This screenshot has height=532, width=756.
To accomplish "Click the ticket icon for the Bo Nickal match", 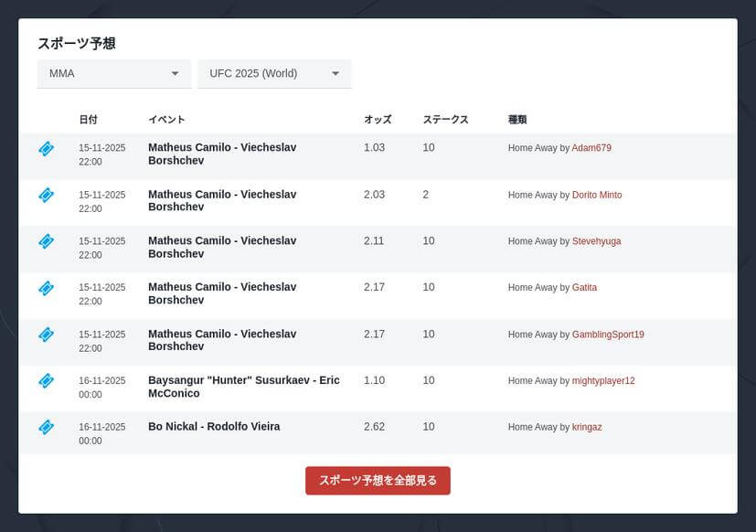I will 46,427.
